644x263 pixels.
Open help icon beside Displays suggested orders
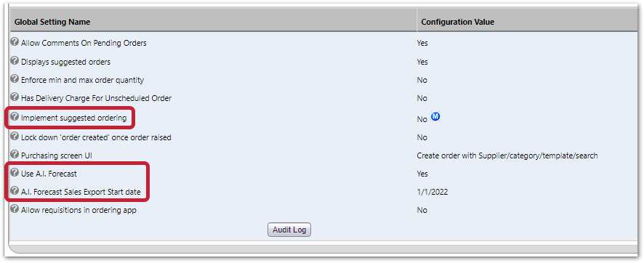(15, 61)
